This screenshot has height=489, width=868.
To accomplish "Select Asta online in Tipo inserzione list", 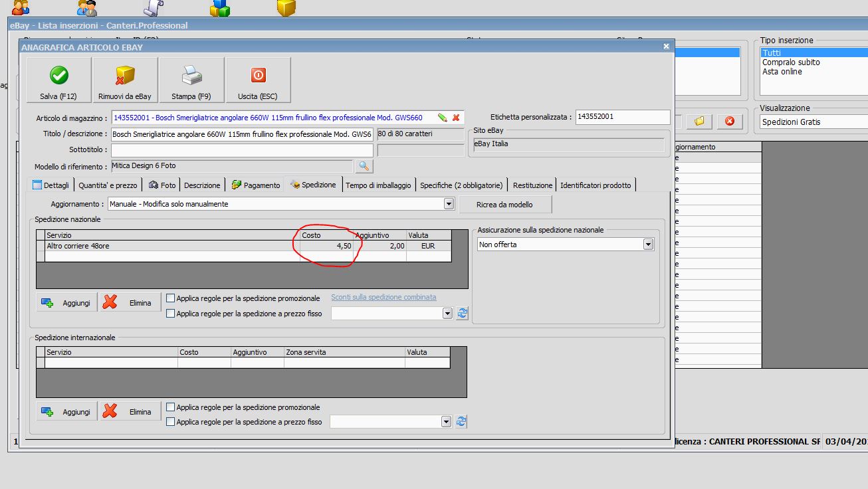I will pyautogui.click(x=815, y=71).
